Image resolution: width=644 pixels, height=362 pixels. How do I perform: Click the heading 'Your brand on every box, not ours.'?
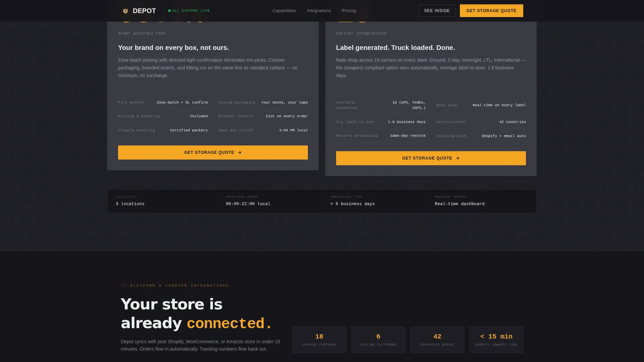[173, 48]
